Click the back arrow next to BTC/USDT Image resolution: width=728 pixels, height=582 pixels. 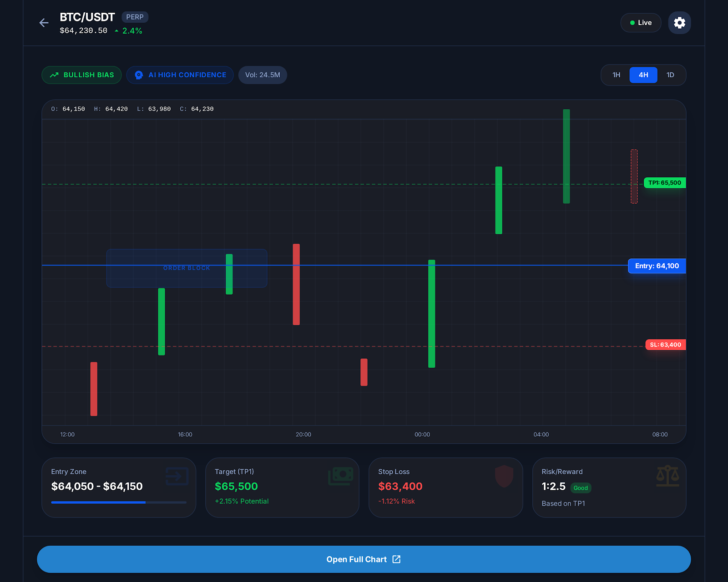click(44, 22)
